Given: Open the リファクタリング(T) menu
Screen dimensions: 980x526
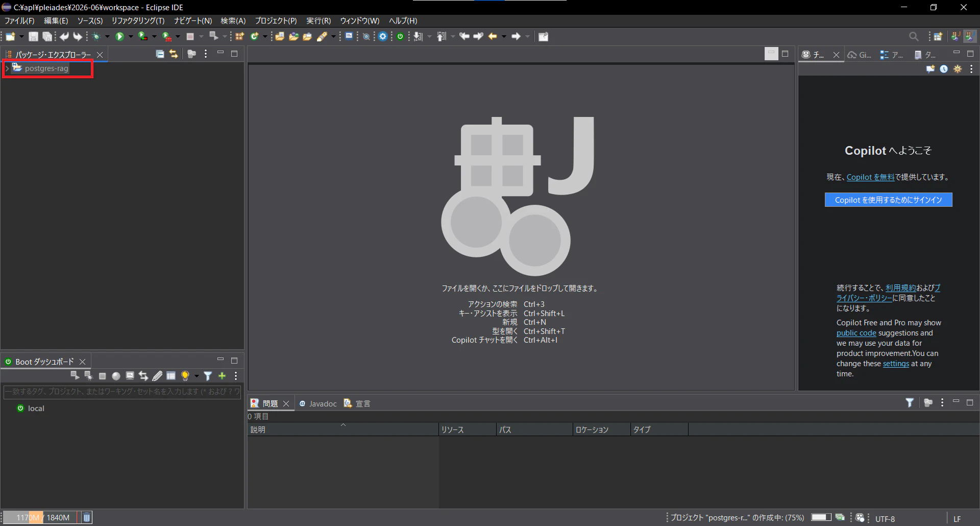Looking at the screenshot, I should pos(138,21).
